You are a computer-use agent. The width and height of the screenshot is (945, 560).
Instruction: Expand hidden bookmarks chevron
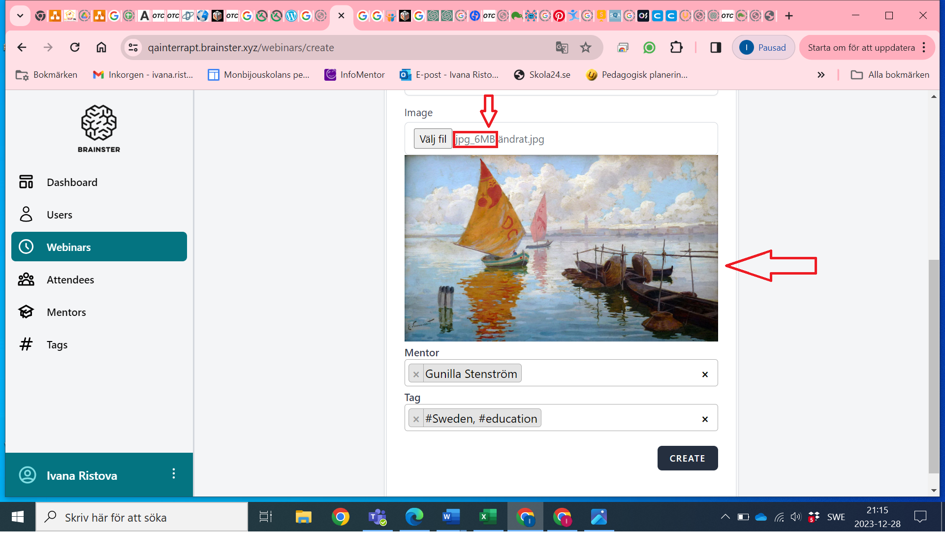[820, 75]
